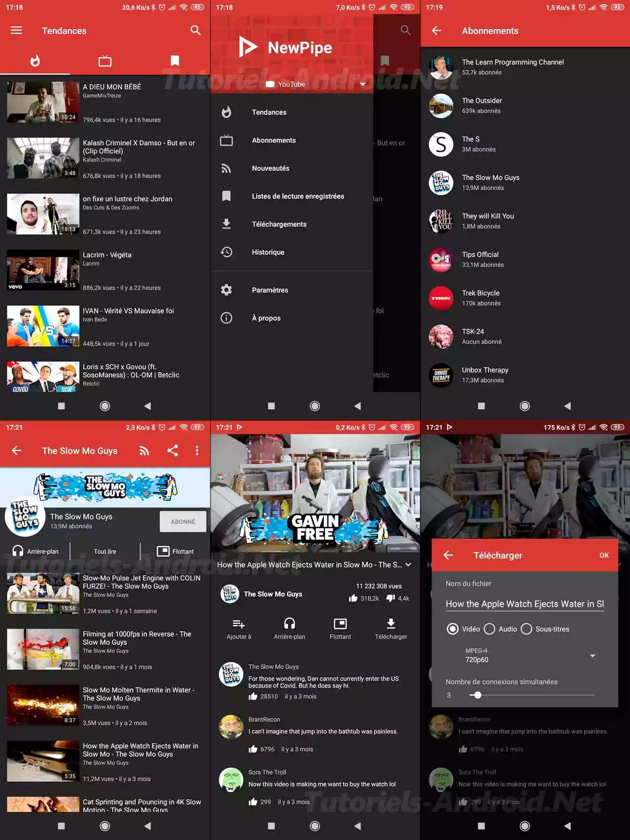Tap the history clock icon in the drawer
The width and height of the screenshot is (630, 840).
[226, 252]
